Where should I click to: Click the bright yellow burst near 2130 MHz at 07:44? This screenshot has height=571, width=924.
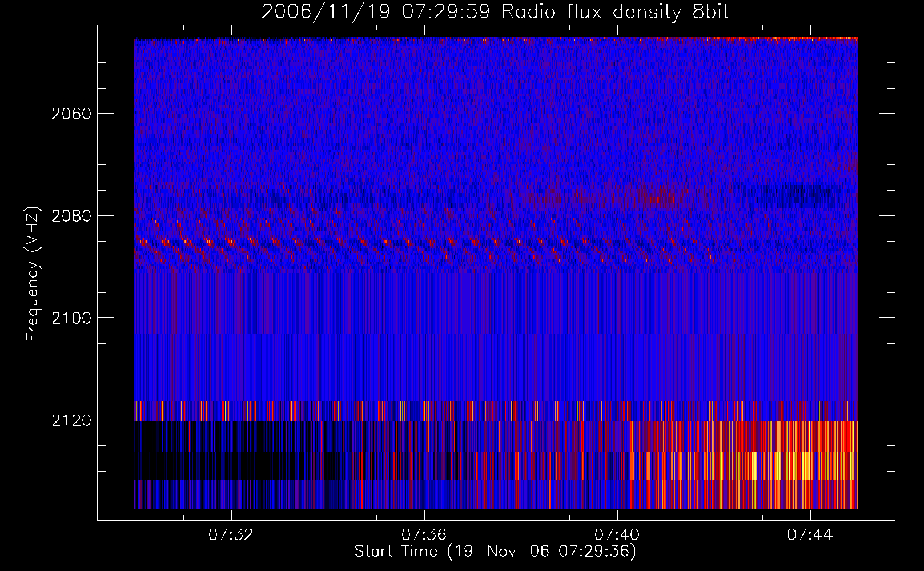pyautogui.click(x=805, y=465)
